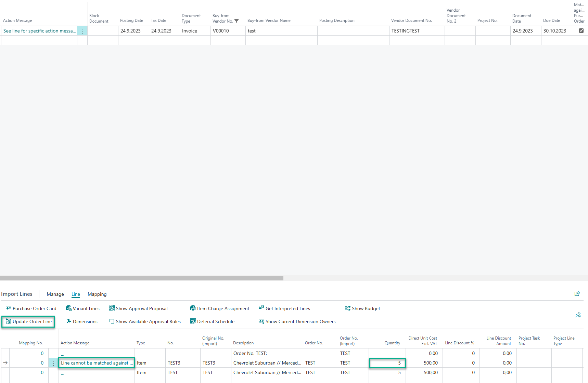This screenshot has height=383, width=588.
Task: Select Variant Lines
Action: [82, 308]
